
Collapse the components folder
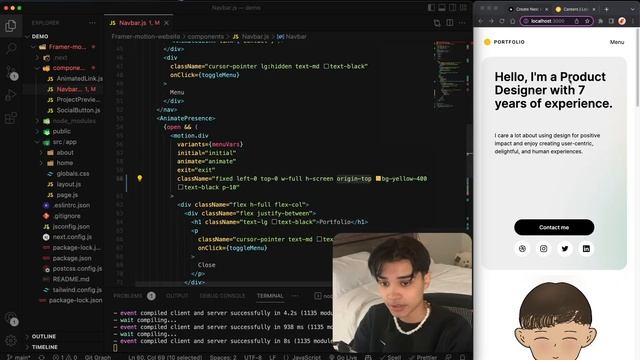click(x=38, y=68)
